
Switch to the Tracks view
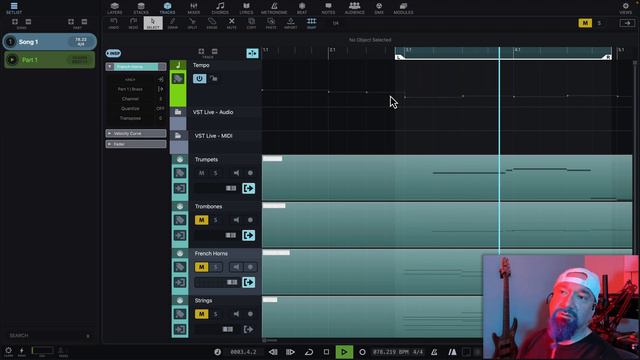(167, 8)
